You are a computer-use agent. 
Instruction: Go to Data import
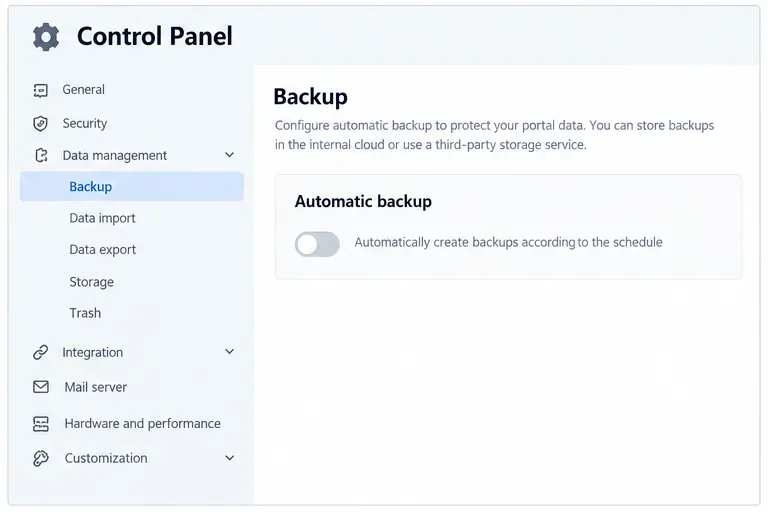102,218
